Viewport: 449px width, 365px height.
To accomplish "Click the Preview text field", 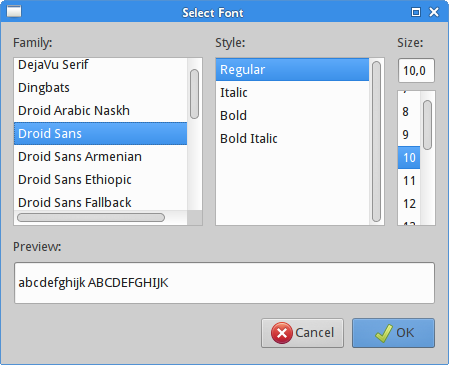I will 224,283.
